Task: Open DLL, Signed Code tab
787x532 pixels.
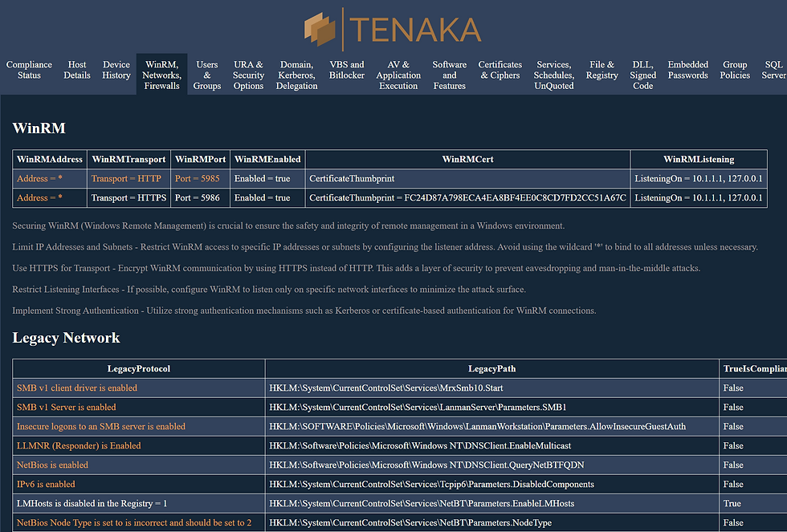Action: 643,75
